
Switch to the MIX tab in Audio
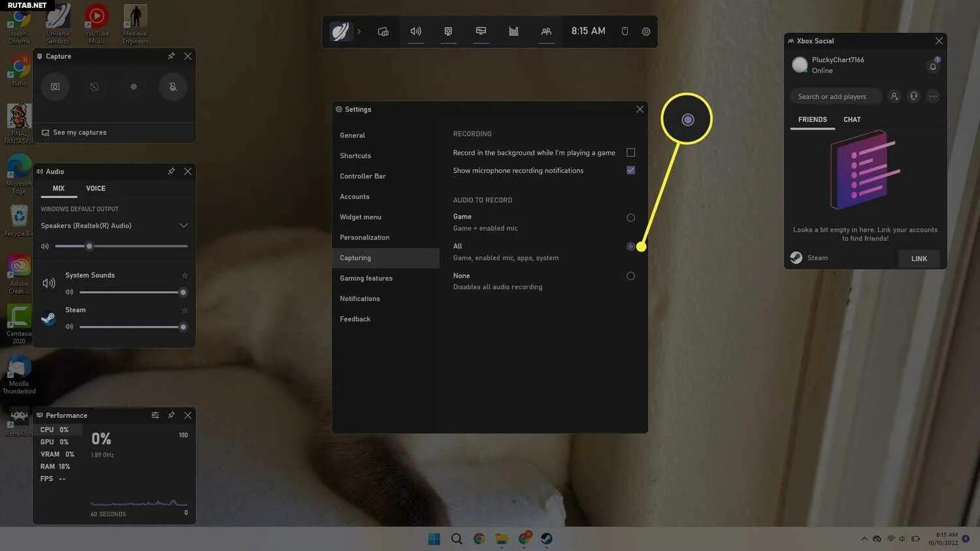coord(59,188)
